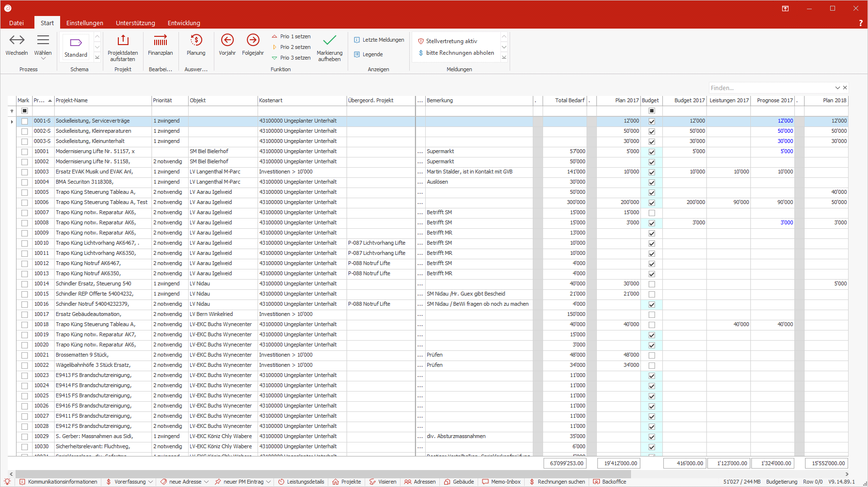Open Backoffice in bottom bar

coord(610,482)
